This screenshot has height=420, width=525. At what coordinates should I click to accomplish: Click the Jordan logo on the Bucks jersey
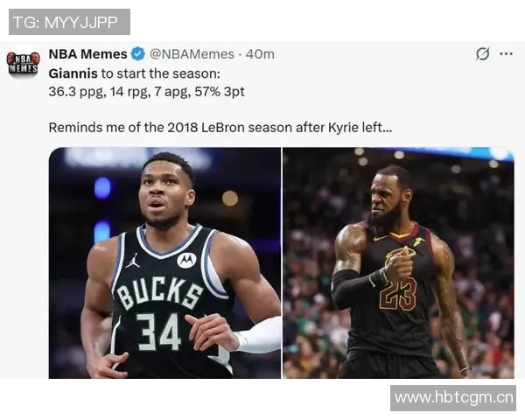[133, 261]
